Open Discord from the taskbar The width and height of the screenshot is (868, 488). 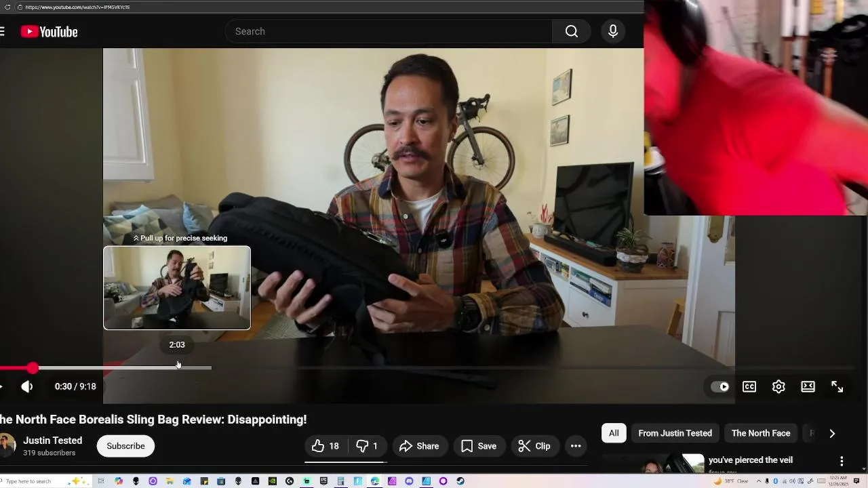tap(409, 481)
